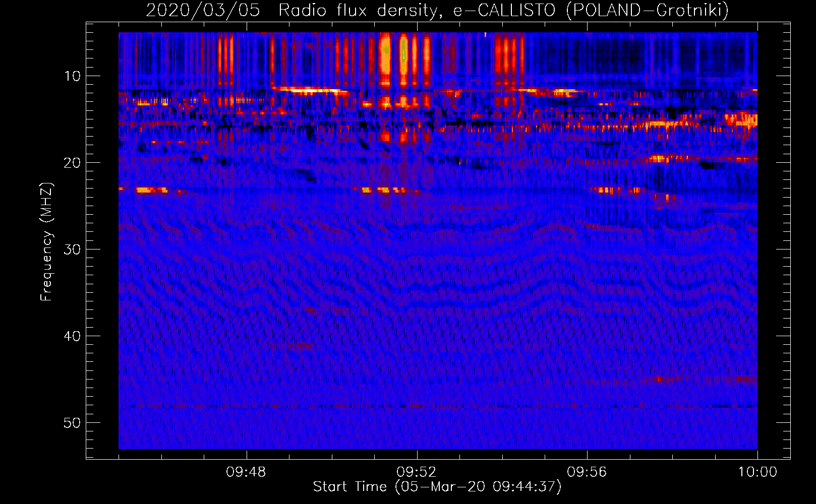Click the 10 frequency tick label
816x504 pixels.
tap(73, 76)
